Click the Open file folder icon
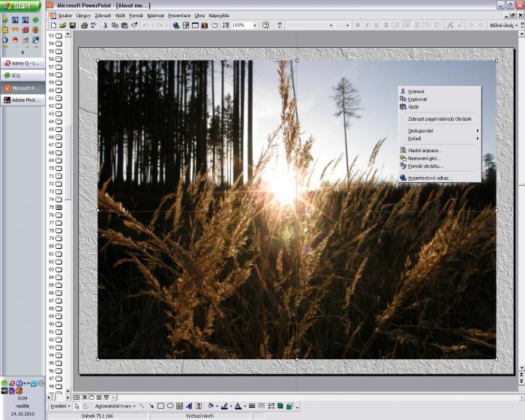Image resolution: width=525 pixels, height=420 pixels. [x=62, y=25]
